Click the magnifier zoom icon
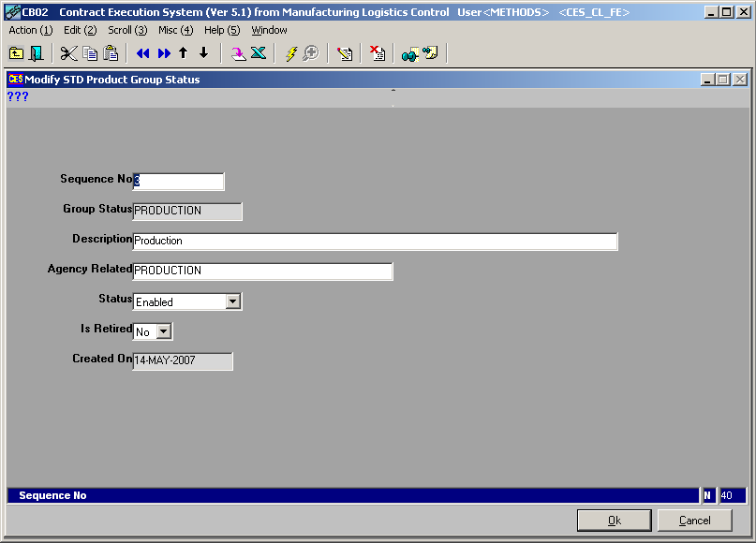 [x=310, y=54]
